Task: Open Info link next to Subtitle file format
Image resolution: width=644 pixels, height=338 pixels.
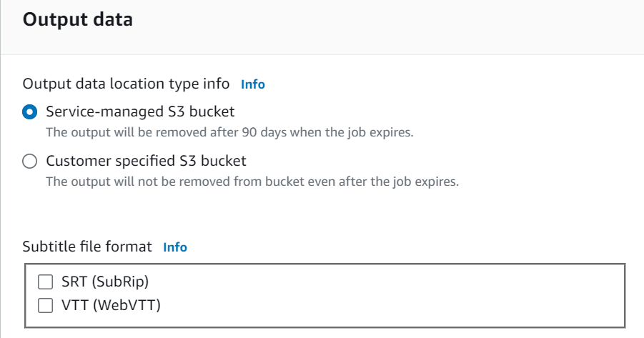Action: (175, 247)
